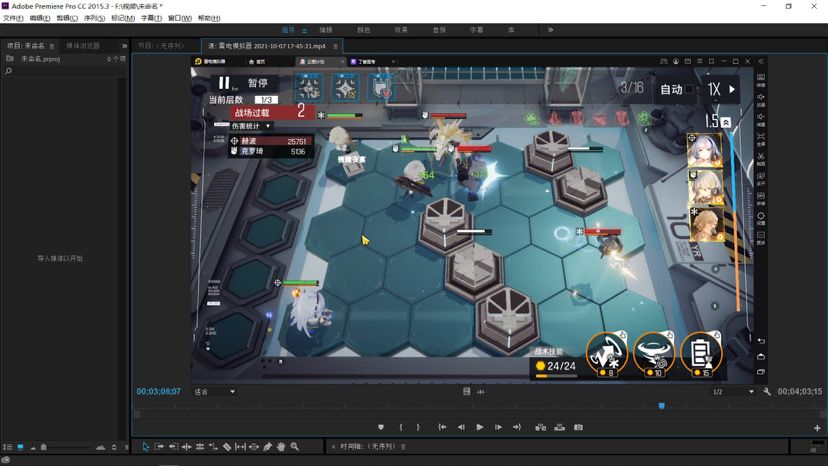Open Source panel tab menu icon

tap(335, 46)
